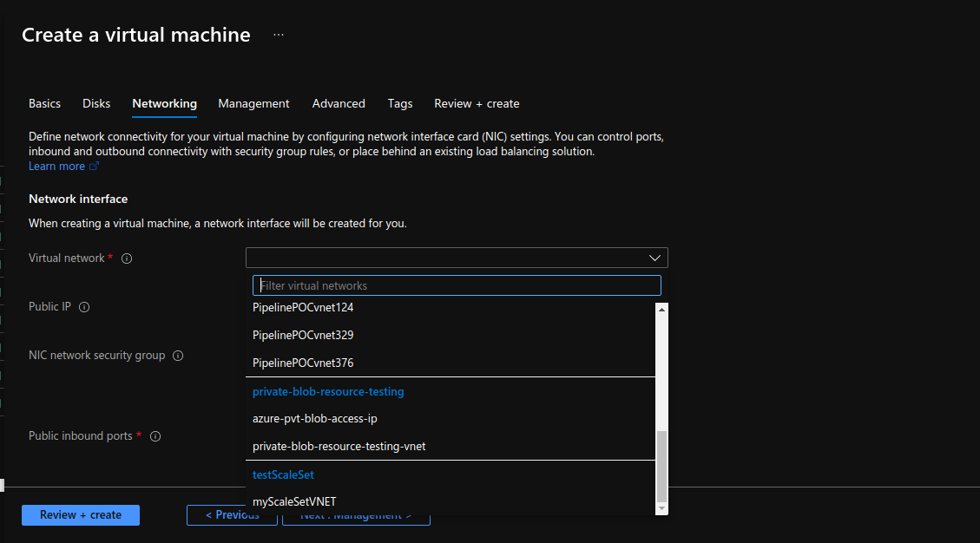Show info tooltip for Public inbound ports
The height and width of the screenshot is (543, 980).
pos(155,436)
